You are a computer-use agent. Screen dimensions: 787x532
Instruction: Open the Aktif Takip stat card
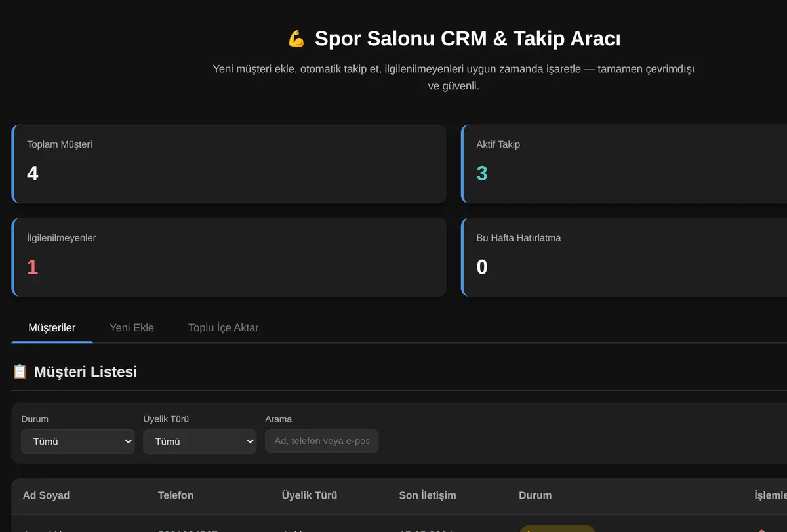[624, 164]
